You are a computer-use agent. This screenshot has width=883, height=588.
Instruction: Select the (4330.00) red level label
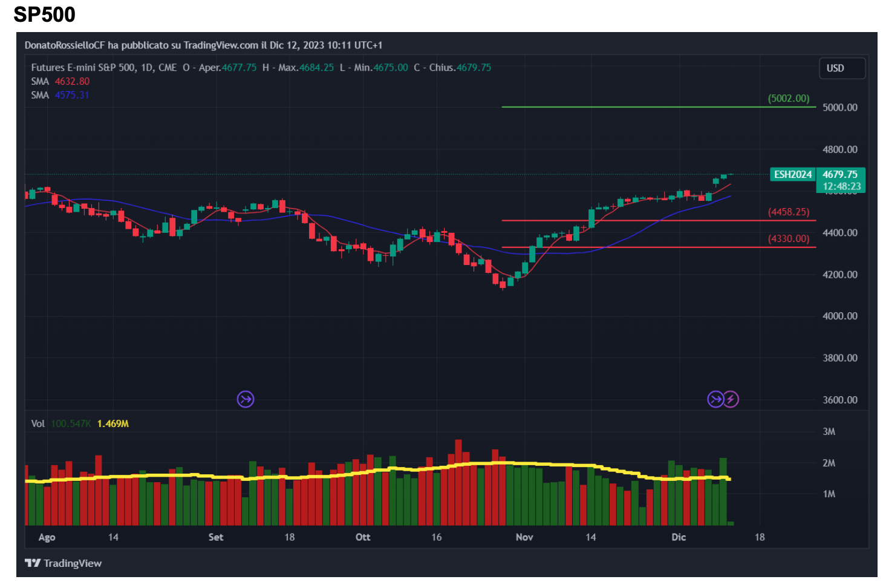pos(789,238)
